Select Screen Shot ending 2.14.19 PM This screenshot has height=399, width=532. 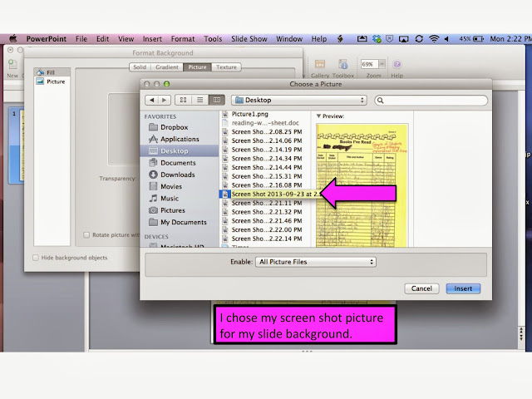coord(267,150)
